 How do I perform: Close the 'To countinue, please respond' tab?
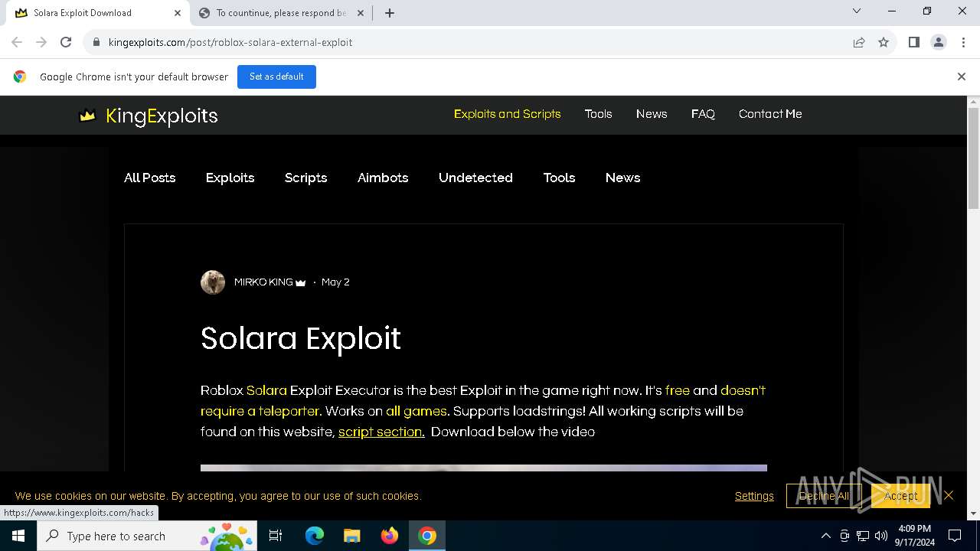coord(361,13)
